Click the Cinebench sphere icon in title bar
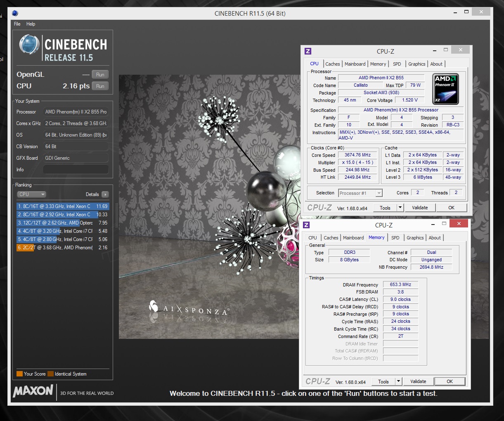 click(x=15, y=13)
